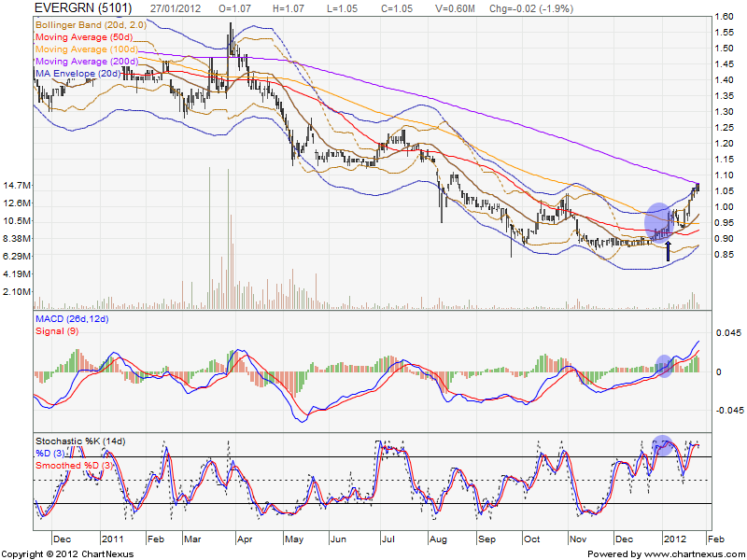Click the purple highlighted ellipse on price candles
Screen dimensions: 747x560
[x=659, y=221]
